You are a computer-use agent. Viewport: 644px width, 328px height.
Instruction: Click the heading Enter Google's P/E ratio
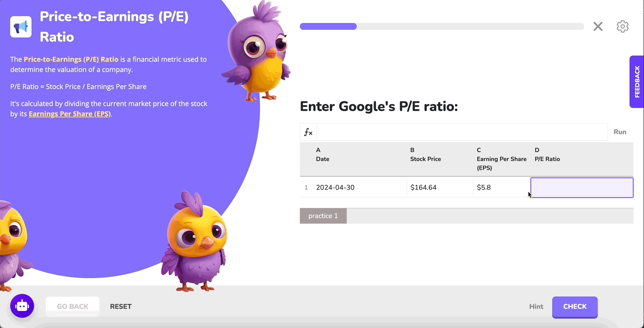click(x=379, y=106)
